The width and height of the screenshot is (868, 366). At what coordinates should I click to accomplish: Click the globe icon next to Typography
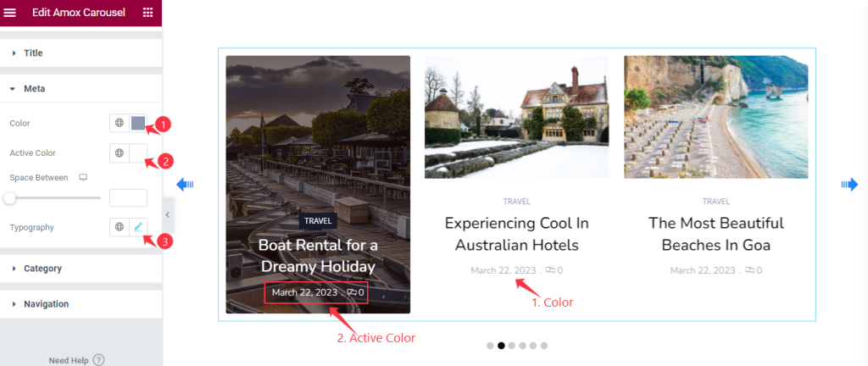coord(119,227)
